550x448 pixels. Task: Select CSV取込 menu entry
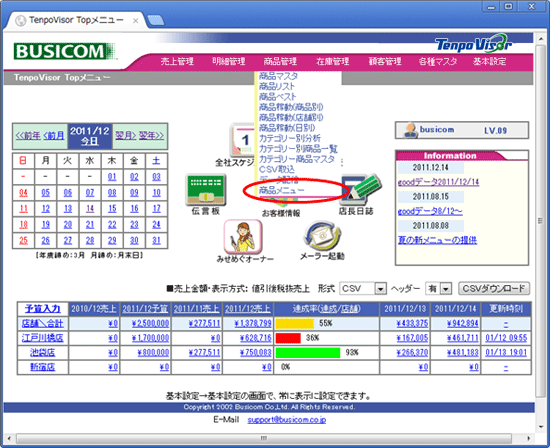coord(277,169)
